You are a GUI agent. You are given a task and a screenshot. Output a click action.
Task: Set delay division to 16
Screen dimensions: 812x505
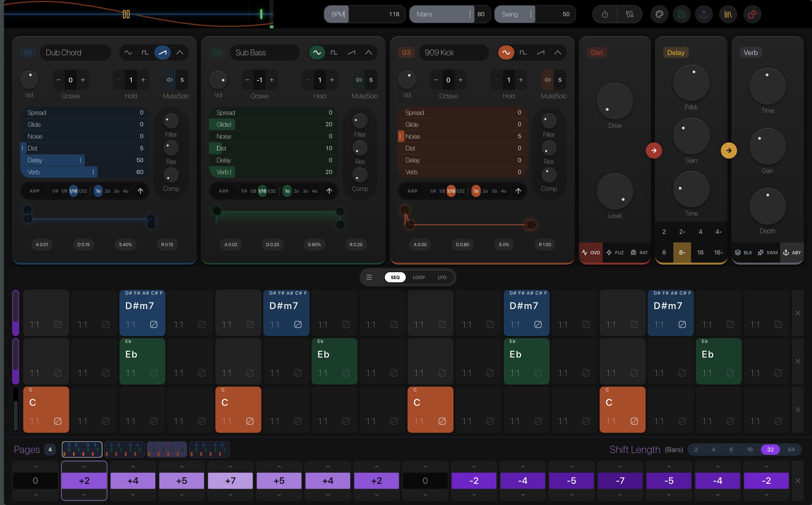point(700,252)
